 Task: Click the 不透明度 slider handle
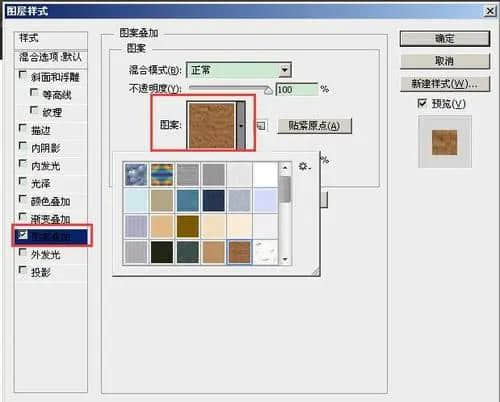(268, 90)
